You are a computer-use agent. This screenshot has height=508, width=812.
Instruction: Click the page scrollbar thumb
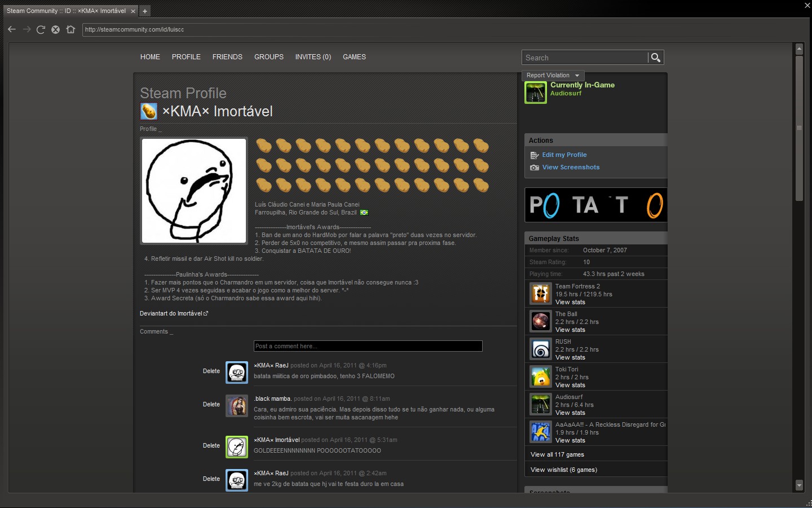(799, 129)
